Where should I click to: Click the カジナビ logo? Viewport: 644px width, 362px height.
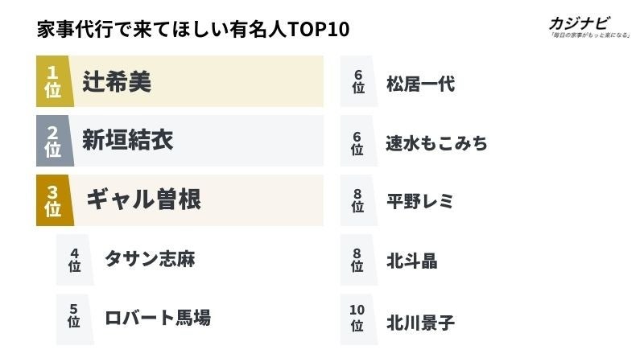580,23
